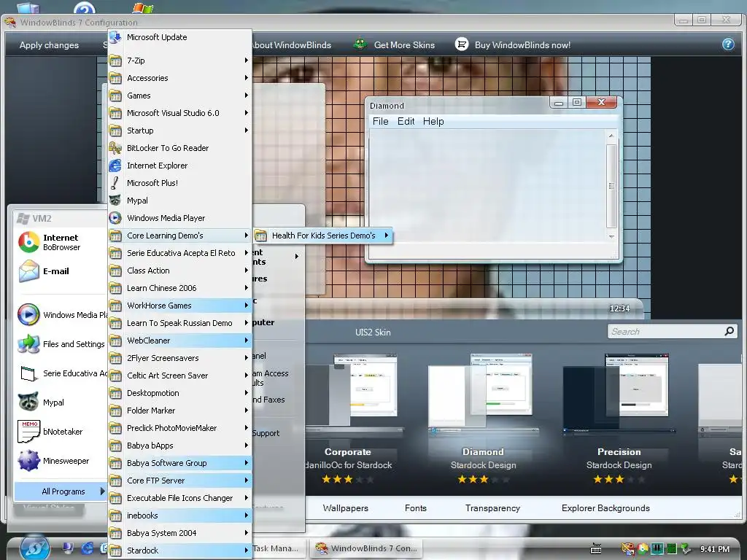The height and width of the screenshot is (560, 747).
Task: Expand Core Learning Demo's submenu
Action: coord(179,236)
